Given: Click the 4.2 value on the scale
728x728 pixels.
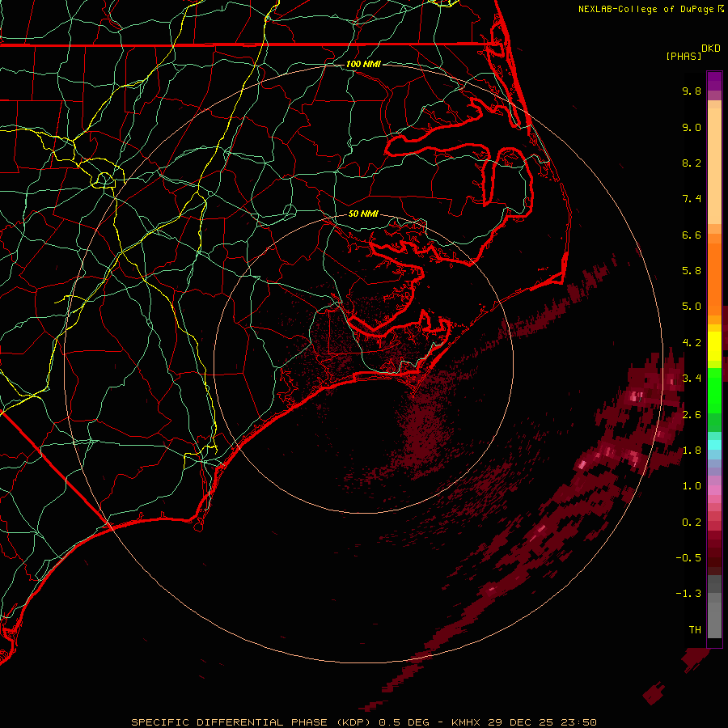Looking at the screenshot, I should [x=692, y=343].
